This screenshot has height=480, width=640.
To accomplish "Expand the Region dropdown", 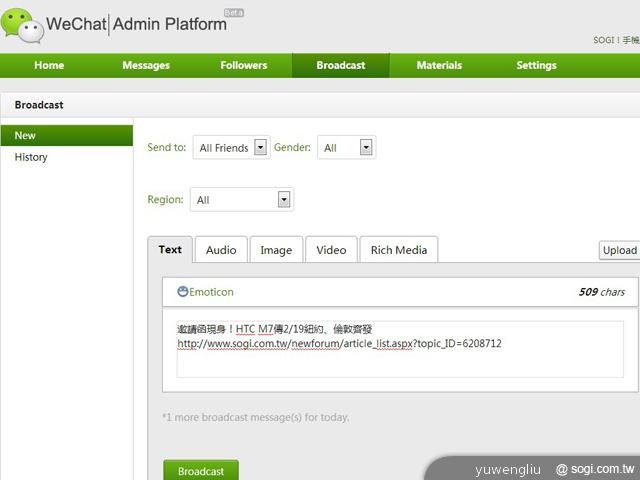I will pyautogui.click(x=242, y=200).
